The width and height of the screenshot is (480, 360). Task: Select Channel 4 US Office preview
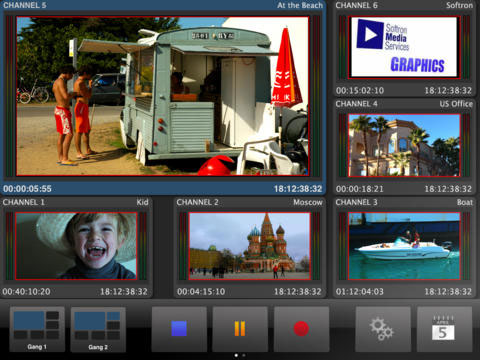(x=404, y=145)
